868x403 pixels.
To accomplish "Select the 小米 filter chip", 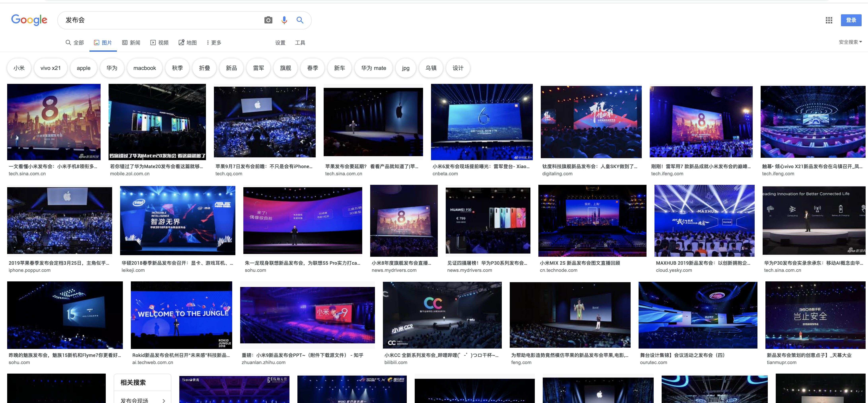I will (x=19, y=68).
